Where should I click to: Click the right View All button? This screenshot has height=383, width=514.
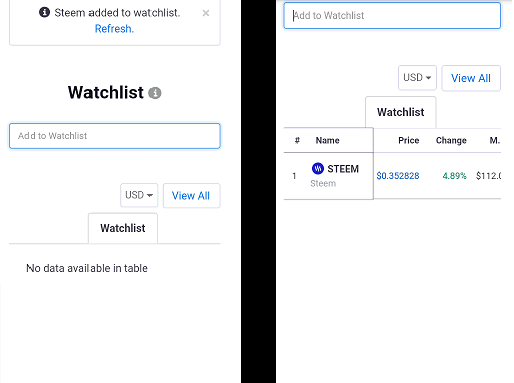point(471,78)
